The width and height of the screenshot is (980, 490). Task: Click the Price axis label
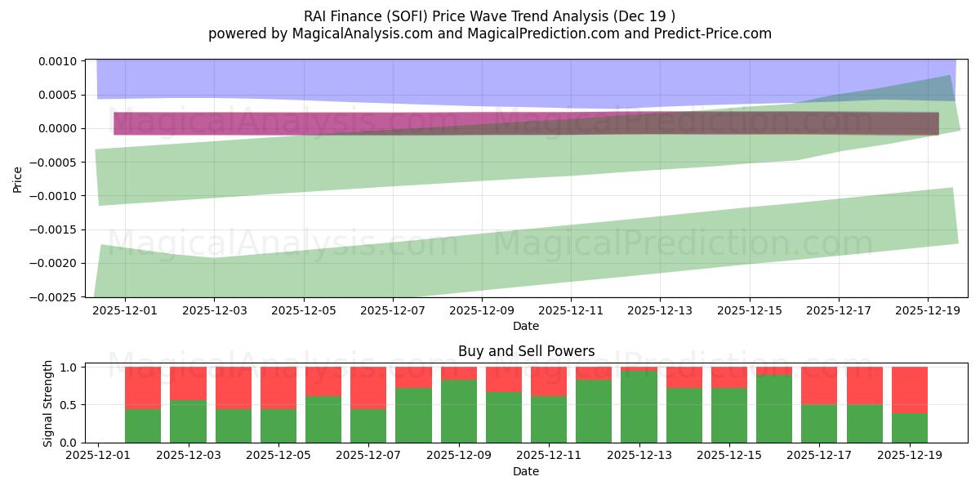click(x=16, y=176)
